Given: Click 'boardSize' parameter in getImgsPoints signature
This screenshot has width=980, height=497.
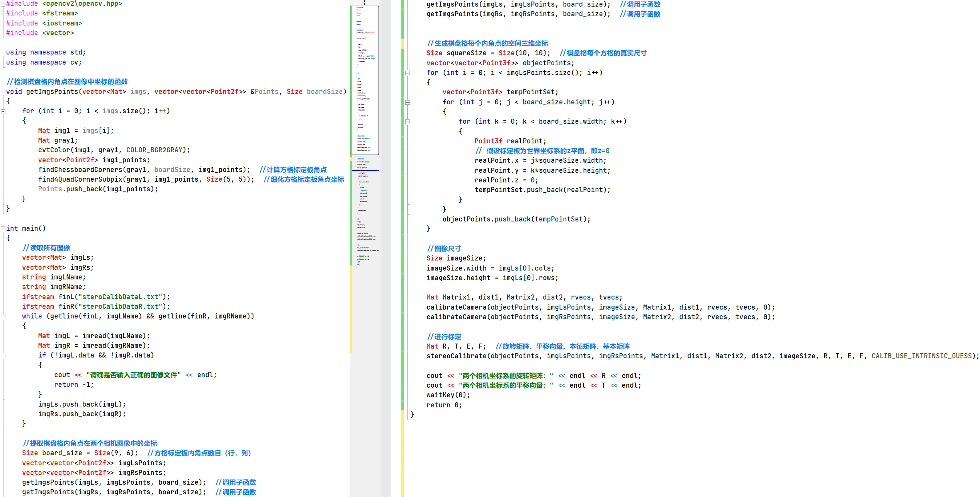Looking at the screenshot, I should pos(325,92).
